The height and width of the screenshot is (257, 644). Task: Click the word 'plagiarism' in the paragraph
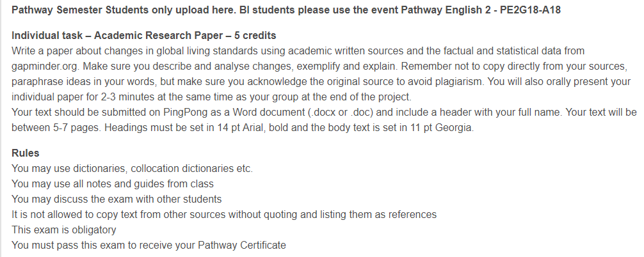coord(459,82)
